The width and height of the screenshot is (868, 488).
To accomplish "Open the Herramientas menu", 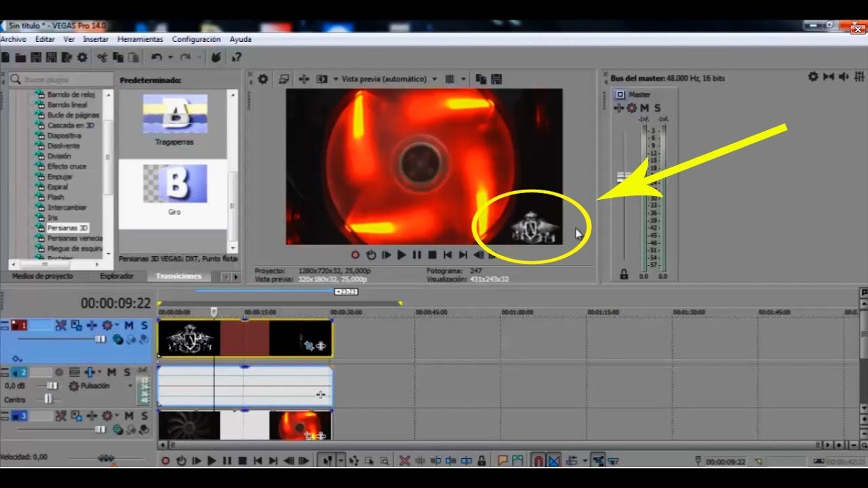I will point(140,39).
